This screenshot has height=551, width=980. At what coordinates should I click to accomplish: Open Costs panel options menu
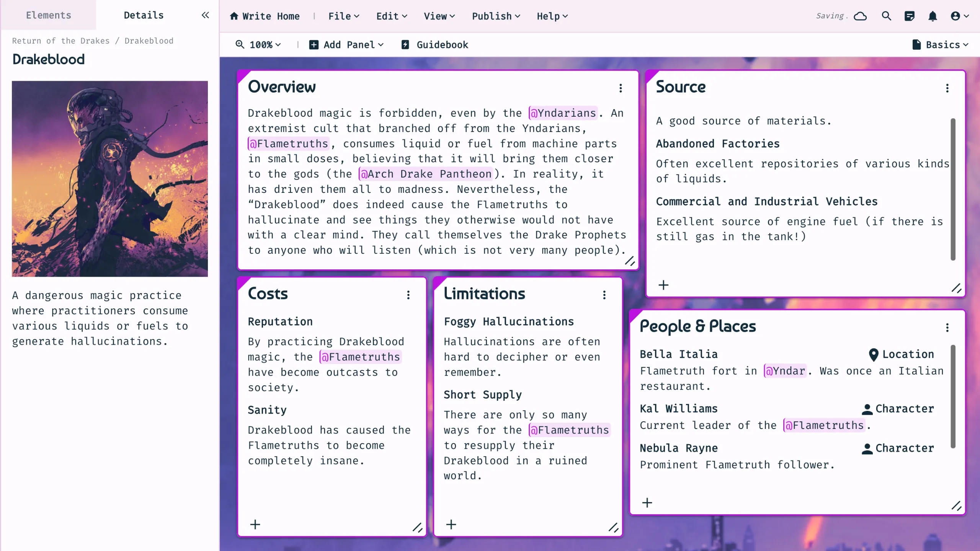click(408, 295)
